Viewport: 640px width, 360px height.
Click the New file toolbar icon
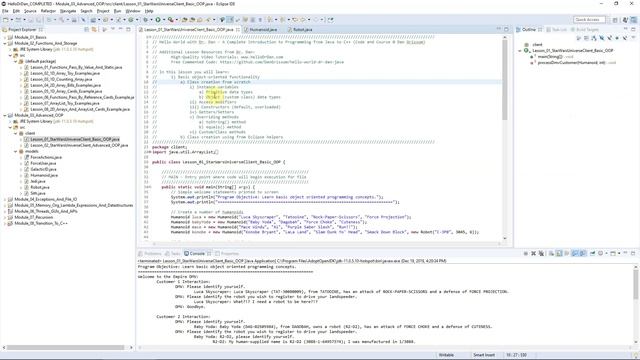(x=5, y=20)
